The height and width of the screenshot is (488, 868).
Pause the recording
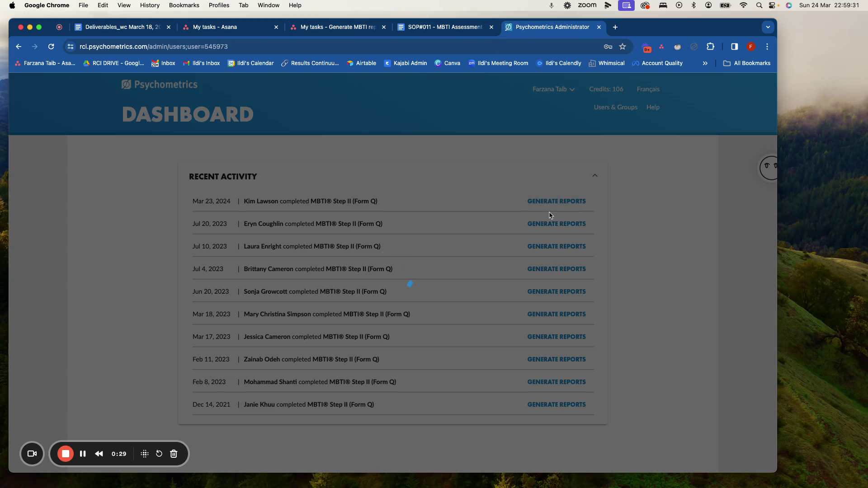click(83, 454)
